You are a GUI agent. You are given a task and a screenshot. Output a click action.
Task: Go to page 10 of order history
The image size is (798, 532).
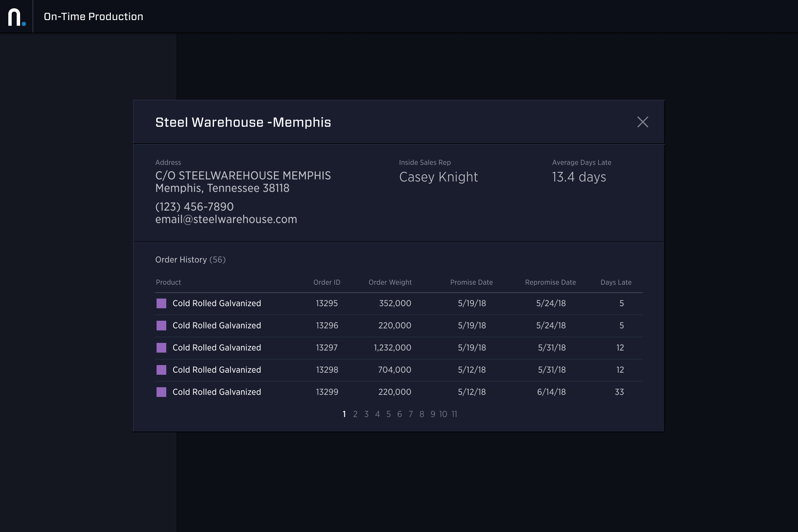443,414
